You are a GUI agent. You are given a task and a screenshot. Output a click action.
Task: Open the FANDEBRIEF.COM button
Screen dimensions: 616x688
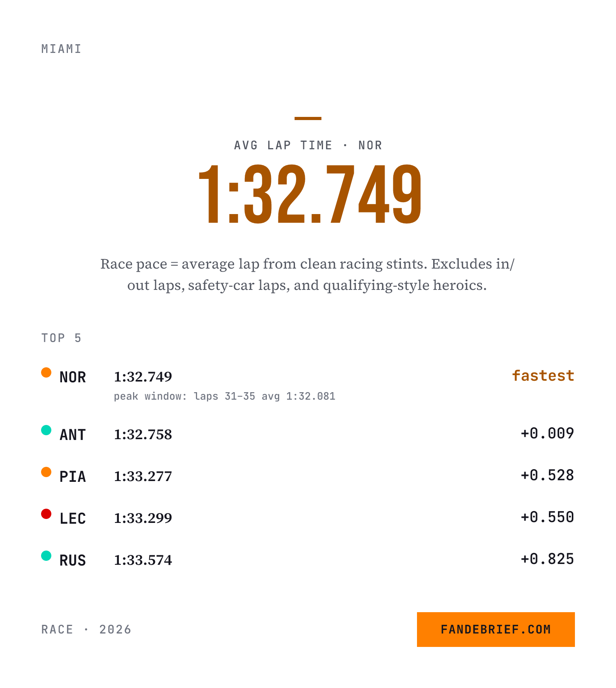coord(496,629)
